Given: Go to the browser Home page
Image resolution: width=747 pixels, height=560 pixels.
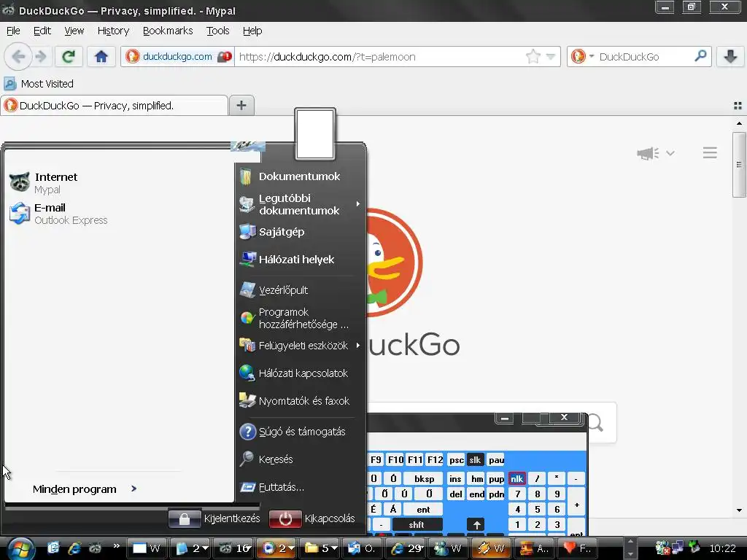Looking at the screenshot, I should [x=101, y=57].
